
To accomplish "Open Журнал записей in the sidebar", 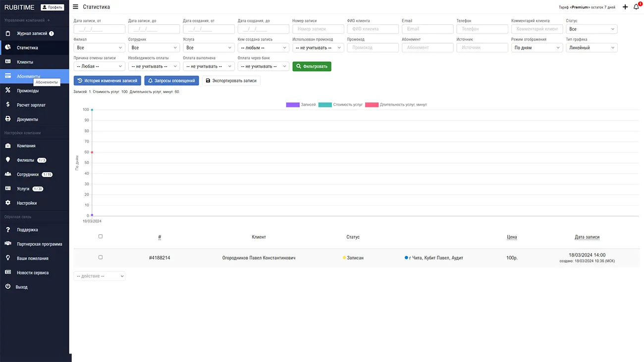I will click(x=32, y=34).
